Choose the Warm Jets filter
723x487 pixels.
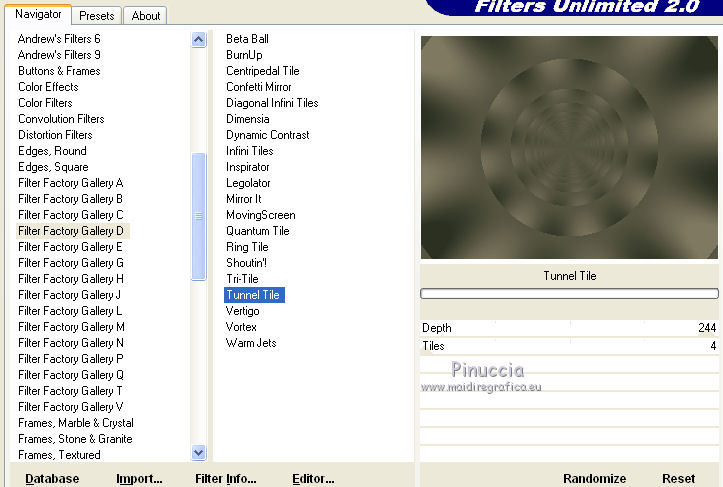(251, 343)
